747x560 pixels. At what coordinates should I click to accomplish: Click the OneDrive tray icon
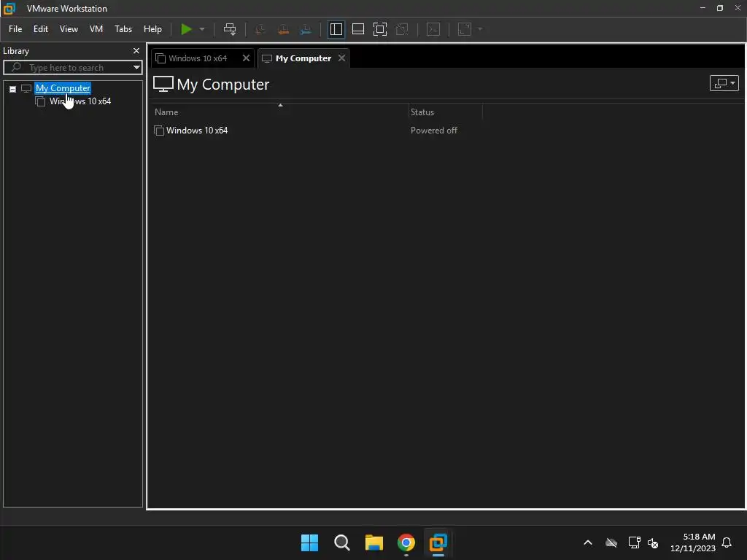[x=611, y=542]
